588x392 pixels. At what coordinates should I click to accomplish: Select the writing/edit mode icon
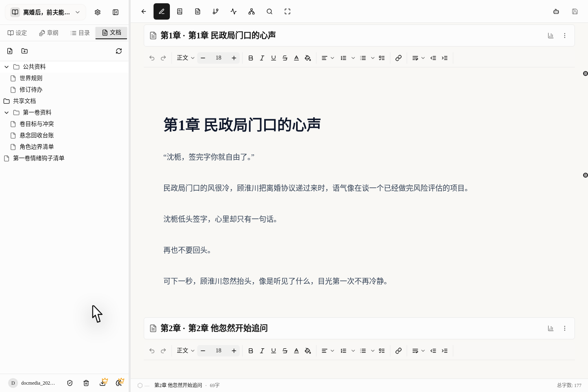click(x=162, y=11)
